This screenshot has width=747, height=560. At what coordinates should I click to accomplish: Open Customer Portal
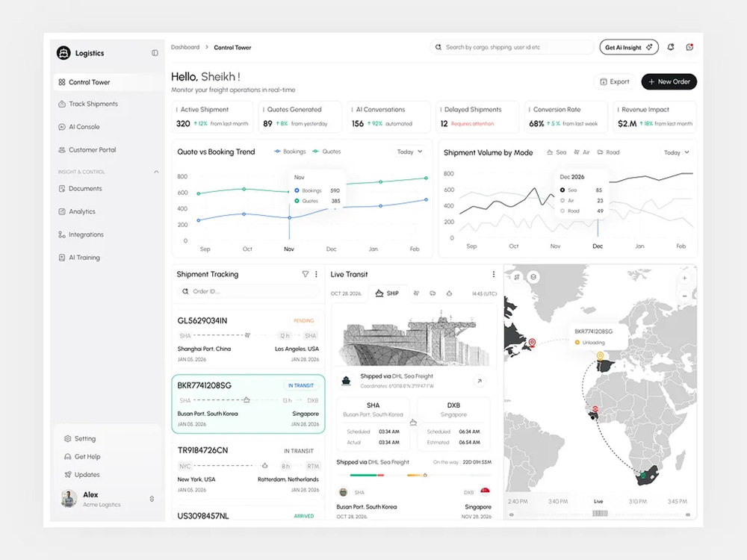point(87,149)
